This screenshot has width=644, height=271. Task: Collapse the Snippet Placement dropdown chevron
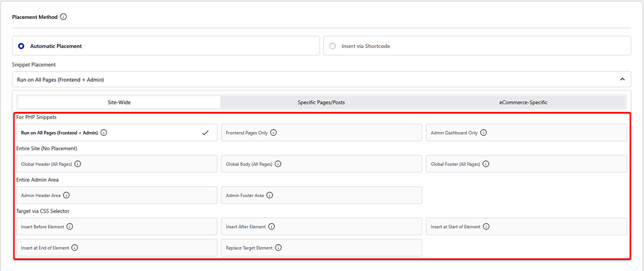pyautogui.click(x=622, y=79)
